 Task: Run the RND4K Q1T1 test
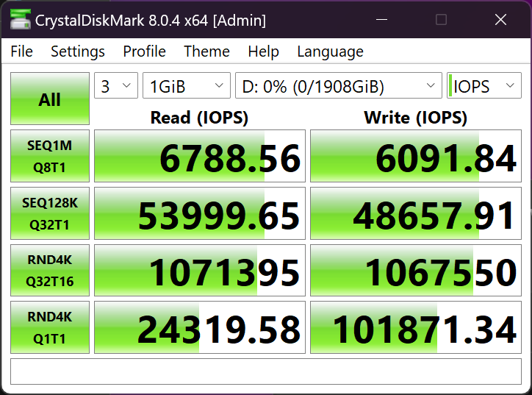click(x=50, y=327)
